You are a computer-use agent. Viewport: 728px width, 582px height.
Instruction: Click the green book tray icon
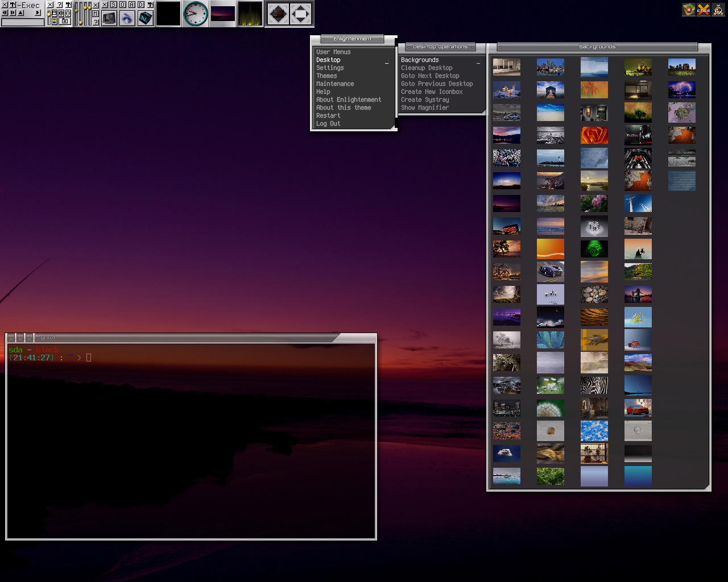tap(689, 9)
